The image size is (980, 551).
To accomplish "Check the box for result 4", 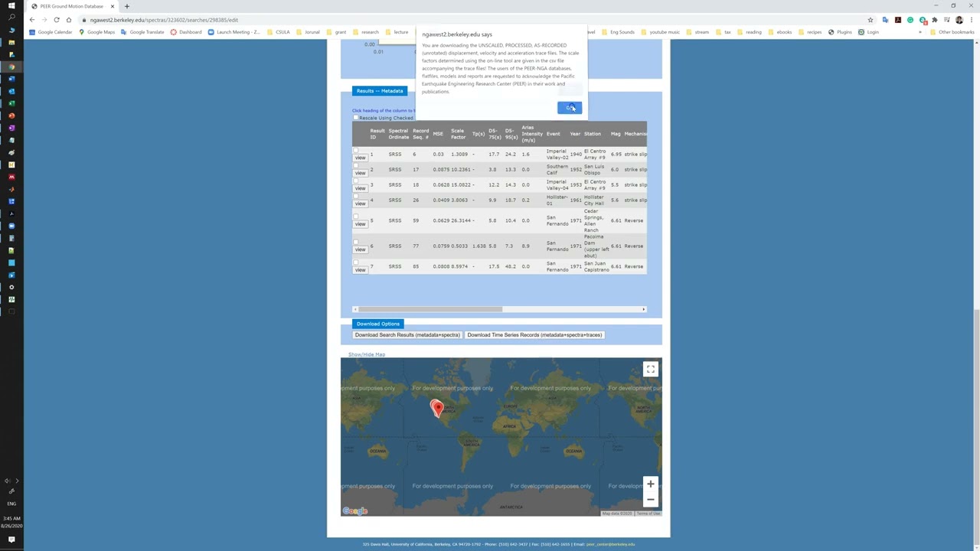I will [355, 196].
